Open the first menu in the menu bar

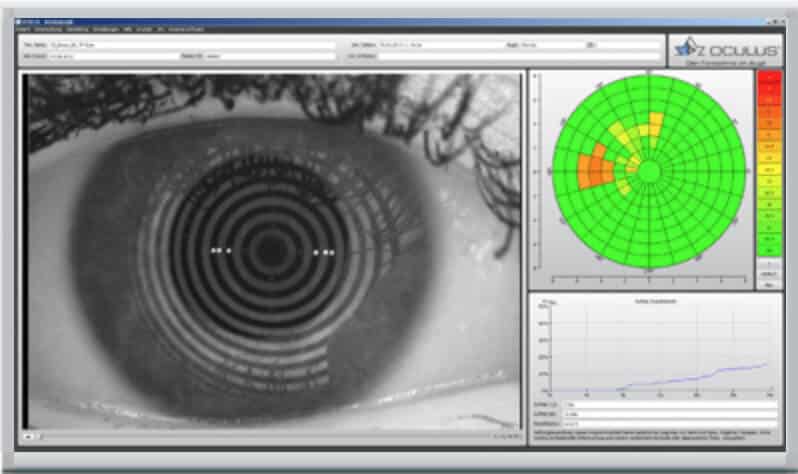23,29
